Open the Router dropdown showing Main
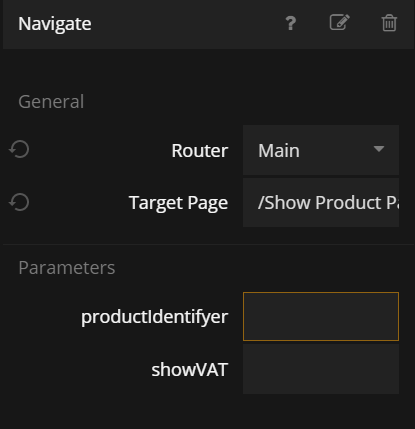The height and width of the screenshot is (429, 415). 321,150
